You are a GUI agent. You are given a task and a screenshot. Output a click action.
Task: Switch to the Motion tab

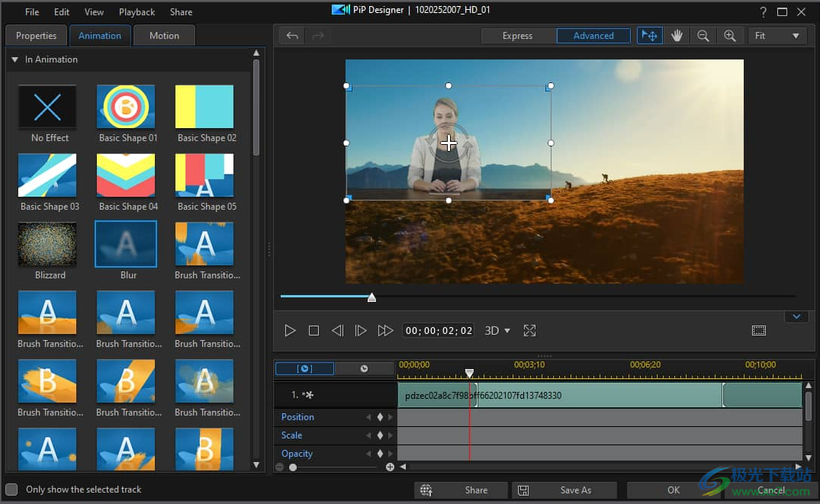pos(164,36)
